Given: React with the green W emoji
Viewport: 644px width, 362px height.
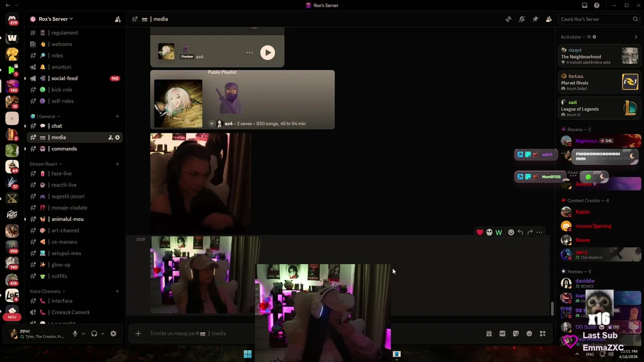Looking at the screenshot, I should 499,232.
